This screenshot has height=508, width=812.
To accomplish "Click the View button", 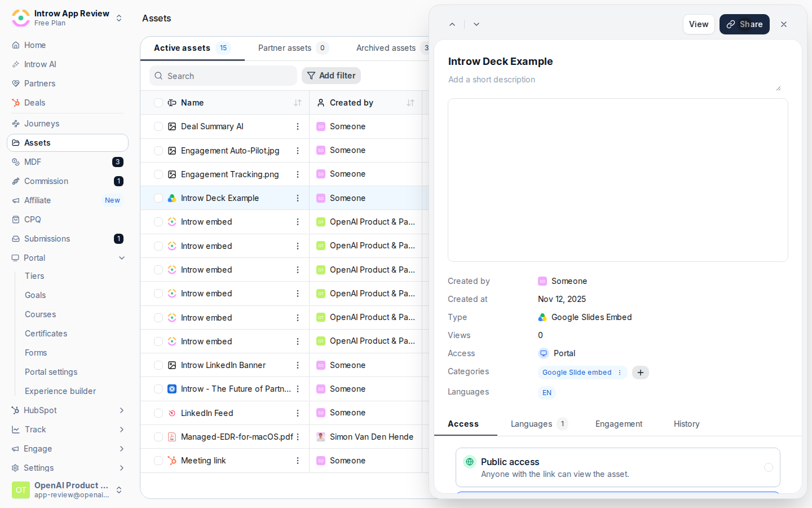I will (699, 24).
